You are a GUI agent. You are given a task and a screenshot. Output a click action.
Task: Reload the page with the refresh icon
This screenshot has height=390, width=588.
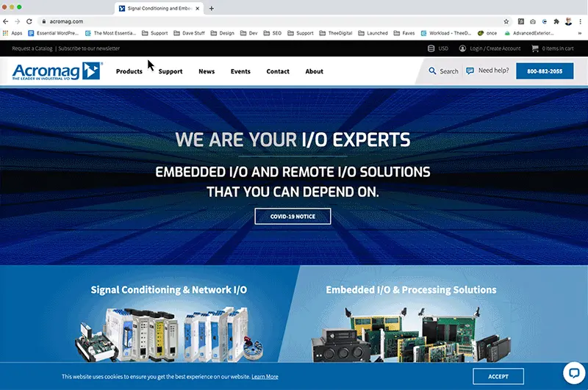point(29,21)
